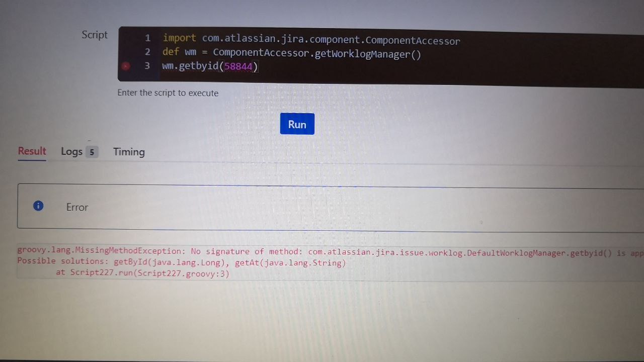This screenshot has width=644, height=362.
Task: Click the 'Possible solutions: getById' line
Action: tap(182, 262)
